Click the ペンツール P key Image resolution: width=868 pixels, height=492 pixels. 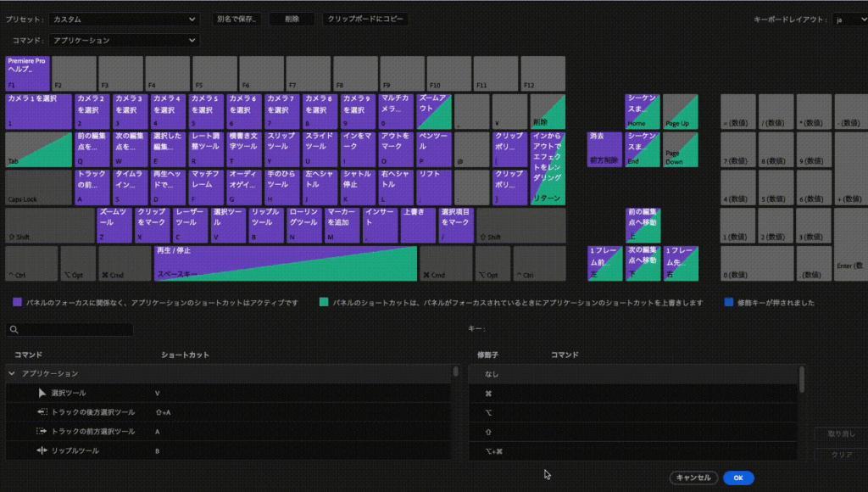(x=434, y=149)
